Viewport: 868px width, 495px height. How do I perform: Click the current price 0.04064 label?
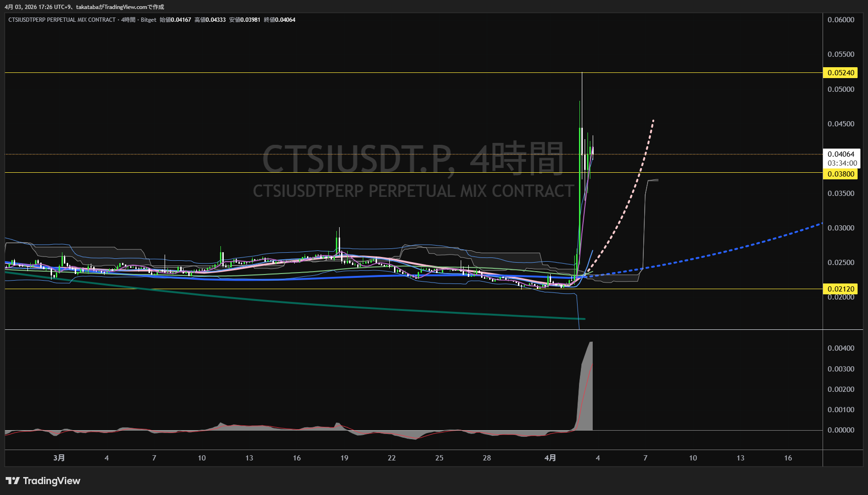841,154
